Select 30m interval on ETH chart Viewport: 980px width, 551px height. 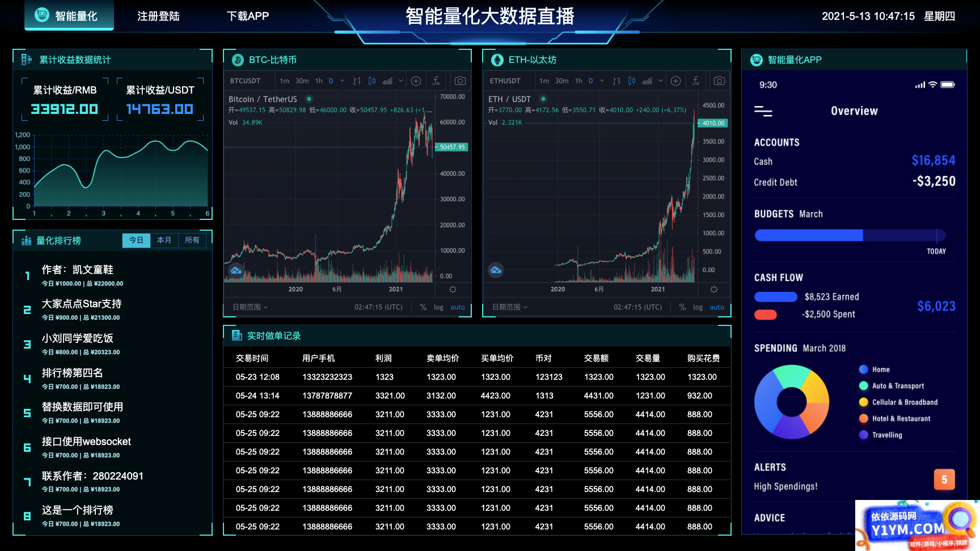pos(562,81)
